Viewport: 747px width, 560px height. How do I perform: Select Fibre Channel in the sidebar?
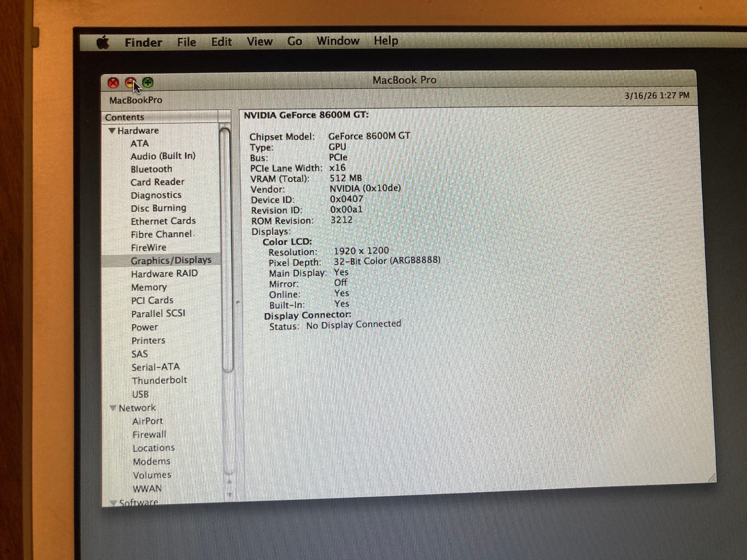pos(162,234)
